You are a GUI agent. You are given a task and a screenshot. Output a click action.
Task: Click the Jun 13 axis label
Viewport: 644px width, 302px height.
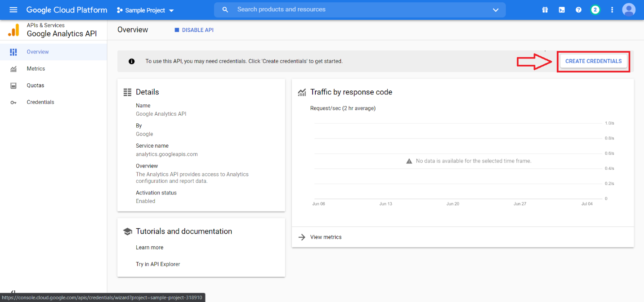point(385,204)
